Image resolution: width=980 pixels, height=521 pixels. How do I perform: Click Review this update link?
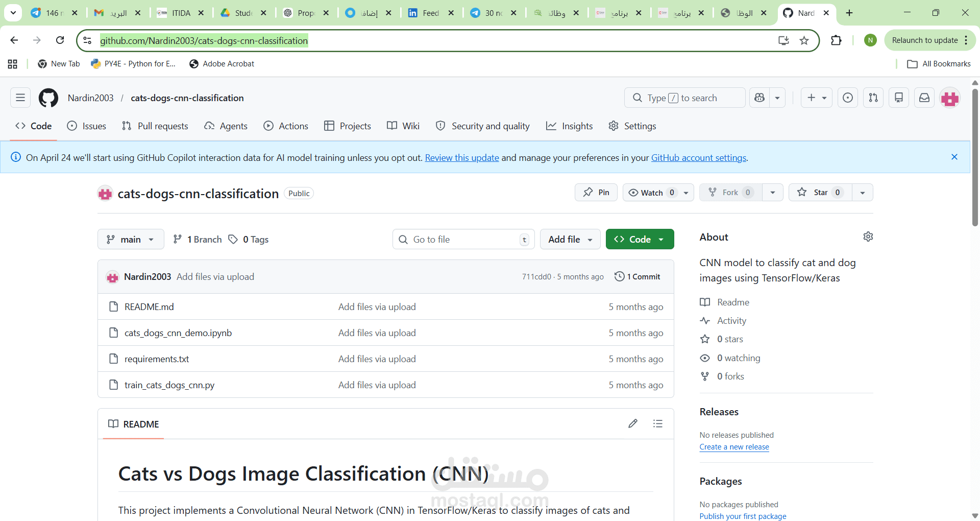pos(462,158)
